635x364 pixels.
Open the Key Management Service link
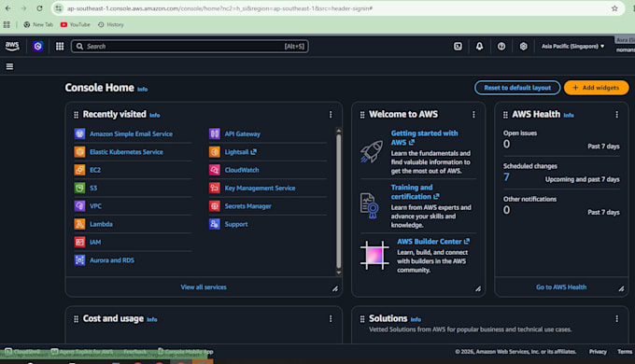[260, 188]
